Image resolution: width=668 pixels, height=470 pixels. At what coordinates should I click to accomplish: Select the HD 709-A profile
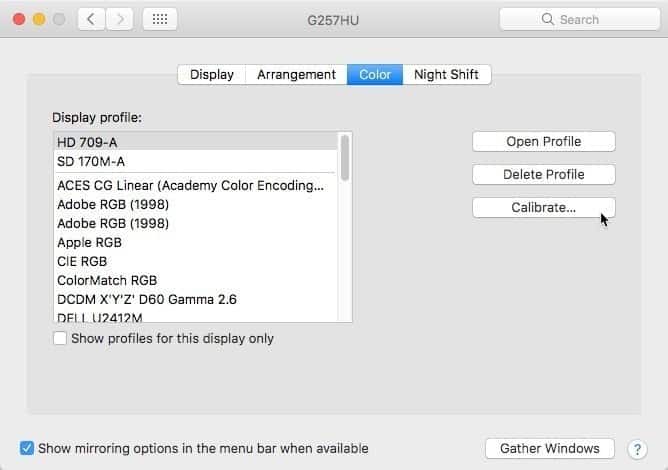tap(196, 142)
